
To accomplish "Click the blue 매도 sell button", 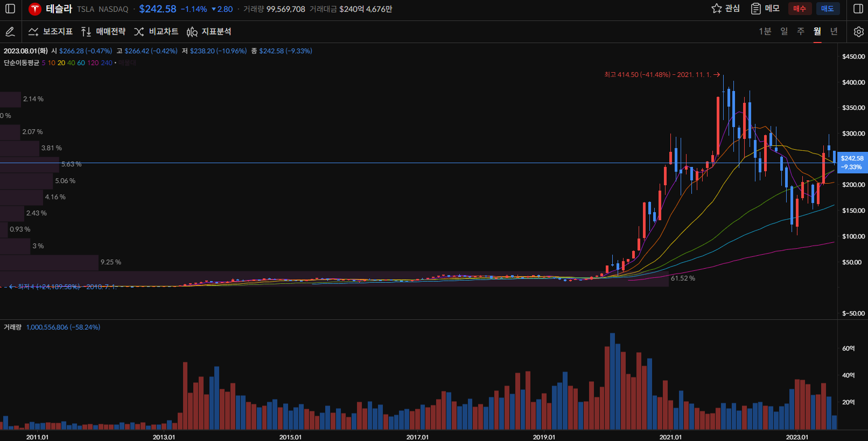I will pyautogui.click(x=828, y=9).
